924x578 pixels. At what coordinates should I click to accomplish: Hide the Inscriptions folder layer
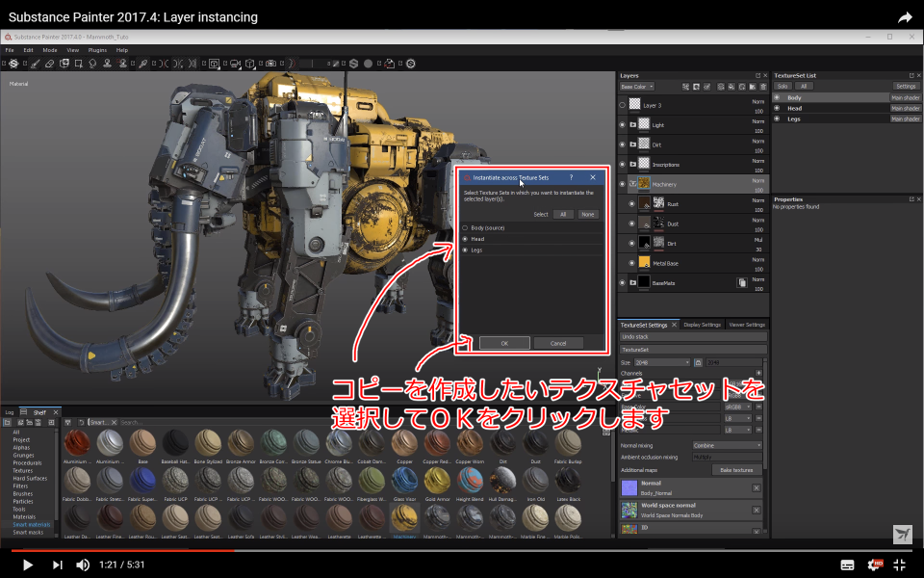[x=623, y=165]
